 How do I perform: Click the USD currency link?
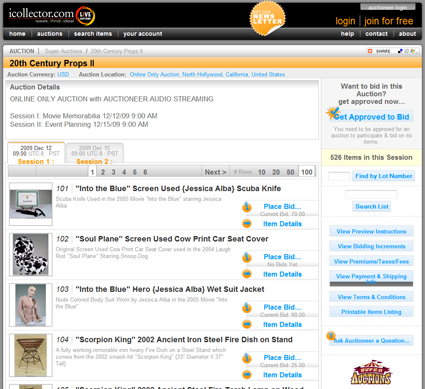(x=63, y=74)
